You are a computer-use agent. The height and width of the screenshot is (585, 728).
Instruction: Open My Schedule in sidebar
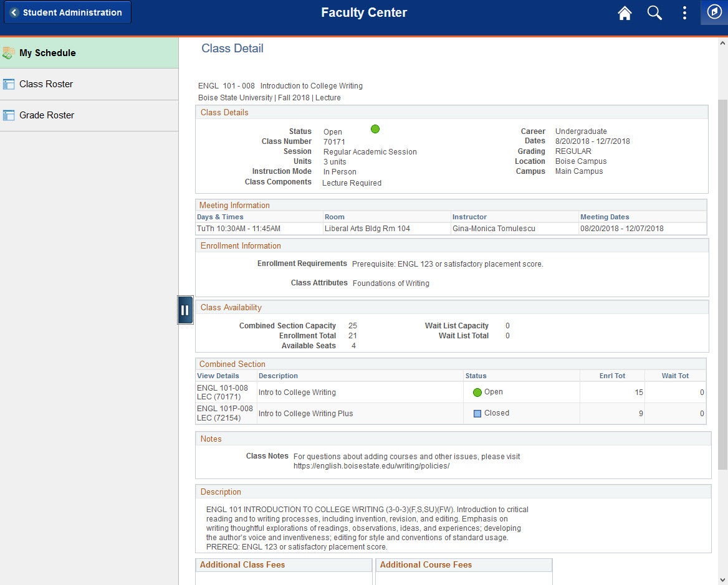point(89,53)
